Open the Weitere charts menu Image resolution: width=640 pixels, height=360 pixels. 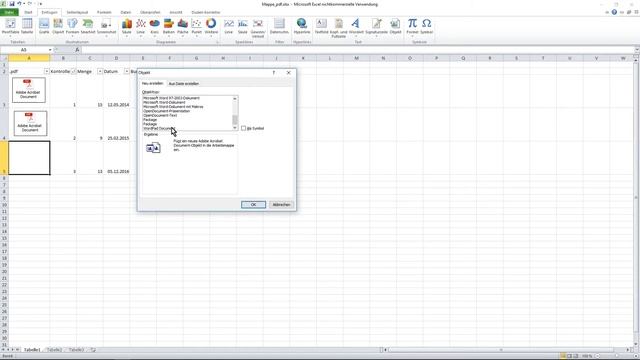(x=211, y=26)
